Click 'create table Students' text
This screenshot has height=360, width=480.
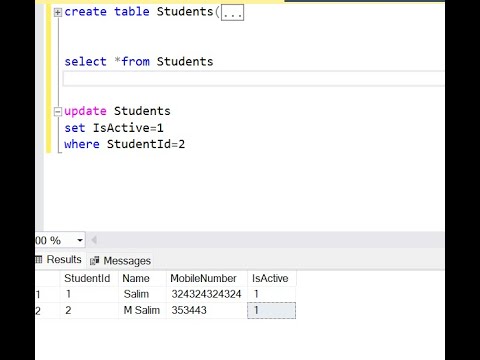click(x=139, y=12)
